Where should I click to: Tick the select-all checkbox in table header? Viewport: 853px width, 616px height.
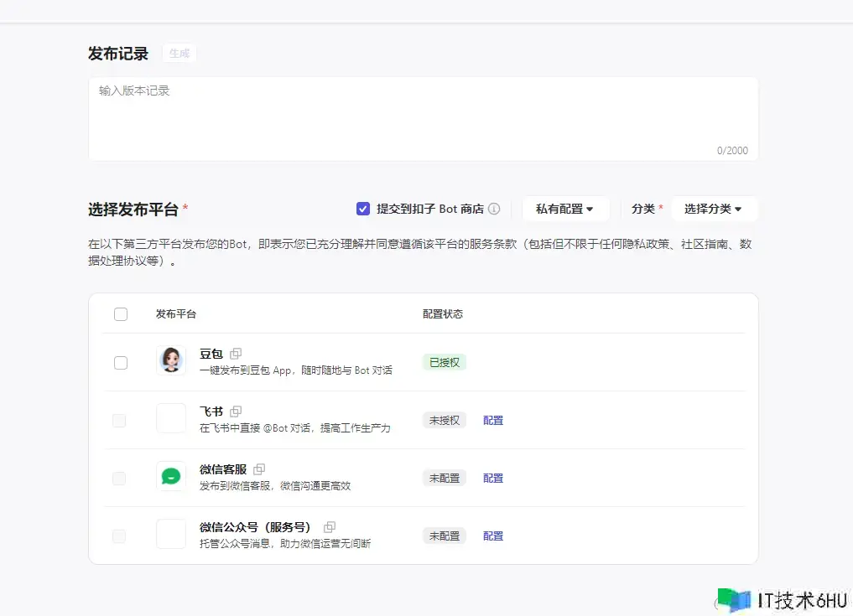[x=121, y=314]
